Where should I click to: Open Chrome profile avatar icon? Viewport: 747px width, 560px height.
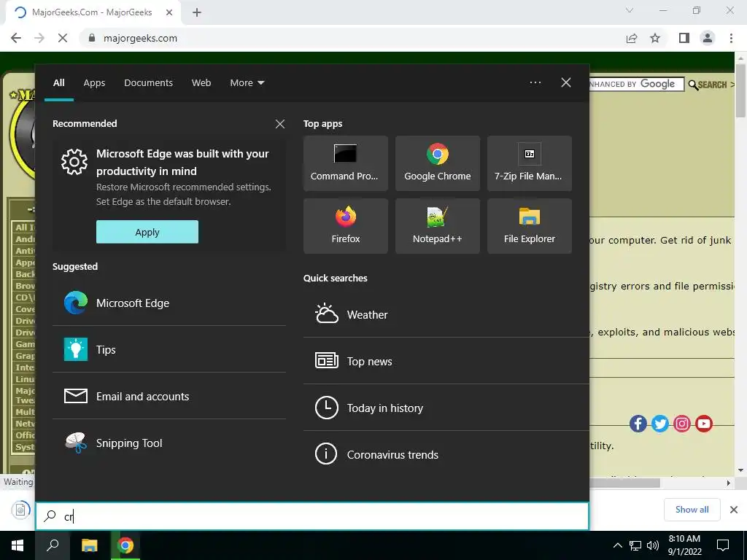coord(708,38)
